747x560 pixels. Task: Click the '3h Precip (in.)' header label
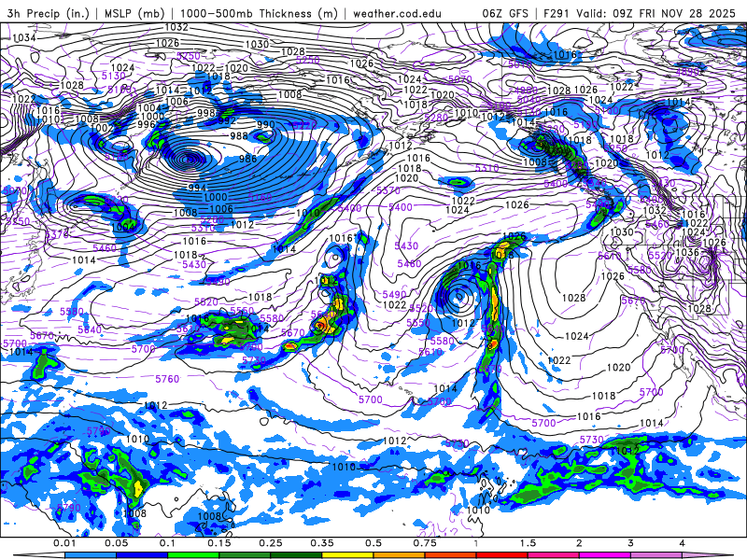tap(49, 13)
